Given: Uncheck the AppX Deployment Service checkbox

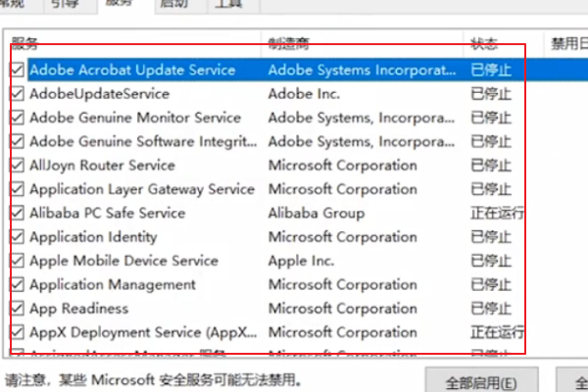Looking at the screenshot, I should (18, 332).
